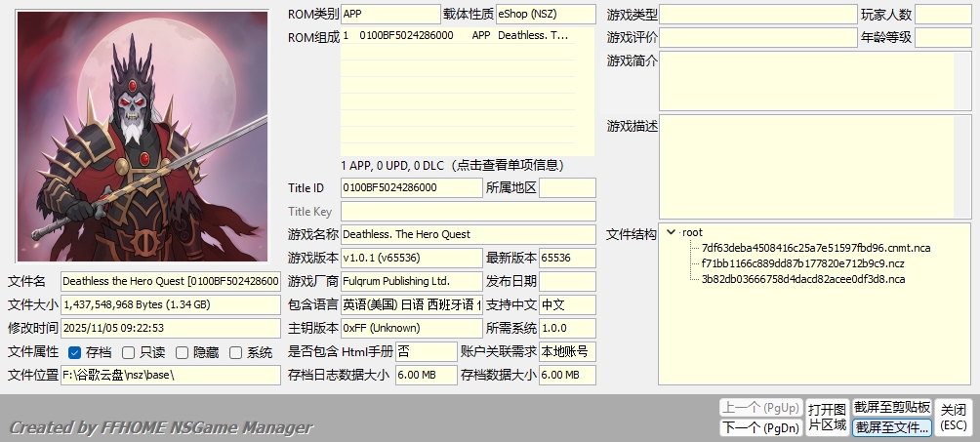Click the 存档数据大小 field 6.00 MB
980x442 pixels.
[x=567, y=375]
